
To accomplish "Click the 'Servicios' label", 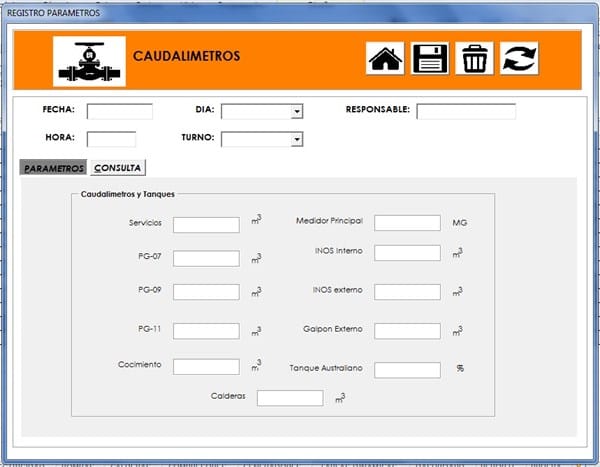I will [x=145, y=223].
